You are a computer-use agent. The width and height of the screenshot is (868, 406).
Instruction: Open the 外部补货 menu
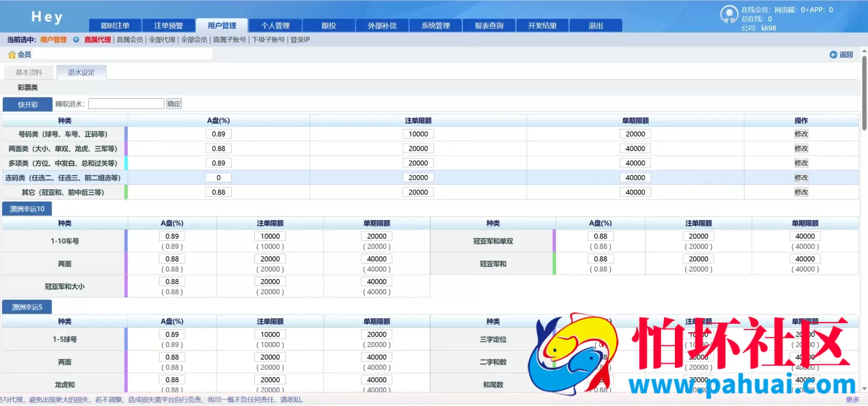click(382, 25)
